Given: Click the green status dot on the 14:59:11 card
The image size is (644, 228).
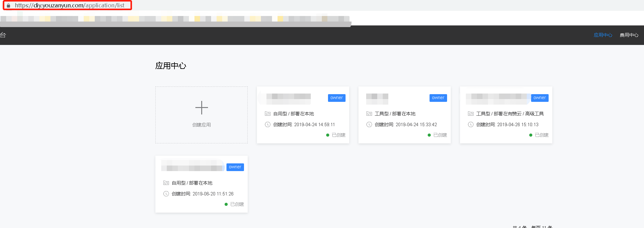Looking at the screenshot, I should click(328, 135).
